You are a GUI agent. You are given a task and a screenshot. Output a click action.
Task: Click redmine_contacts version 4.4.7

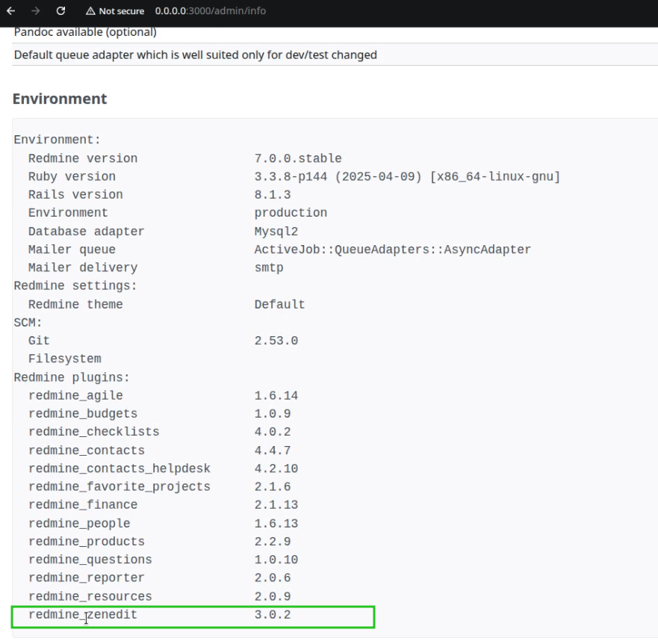tap(273, 451)
